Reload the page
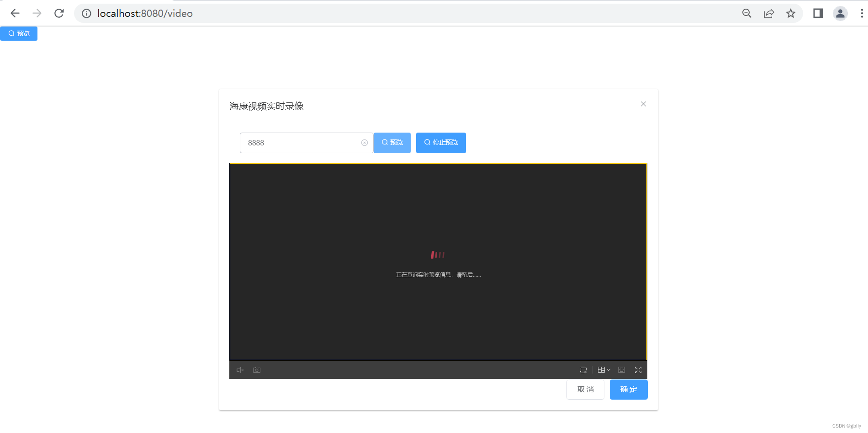The width and height of the screenshot is (868, 433). coord(59,13)
